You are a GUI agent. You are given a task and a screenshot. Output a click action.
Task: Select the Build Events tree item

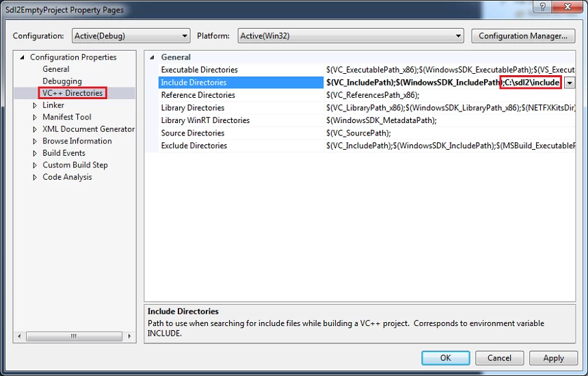(x=64, y=153)
